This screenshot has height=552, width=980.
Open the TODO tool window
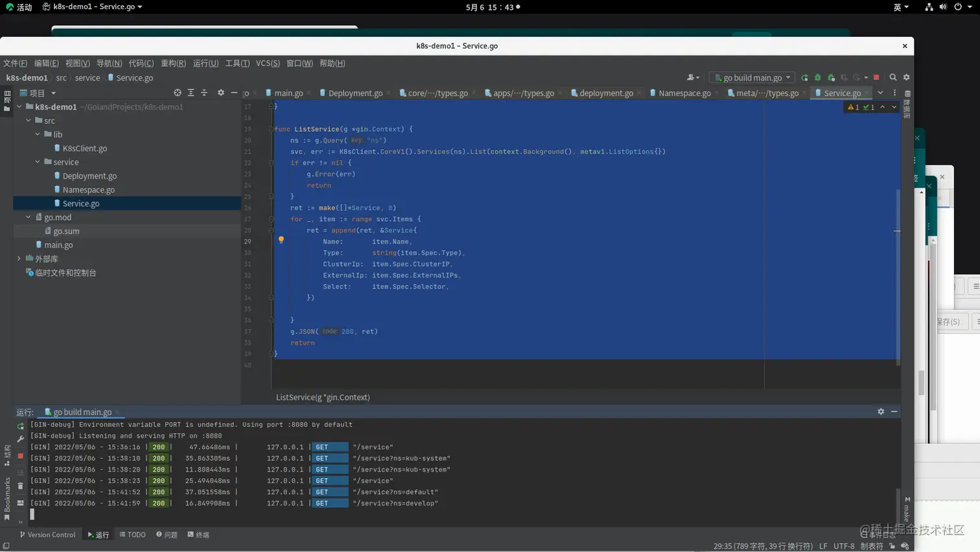click(x=132, y=534)
